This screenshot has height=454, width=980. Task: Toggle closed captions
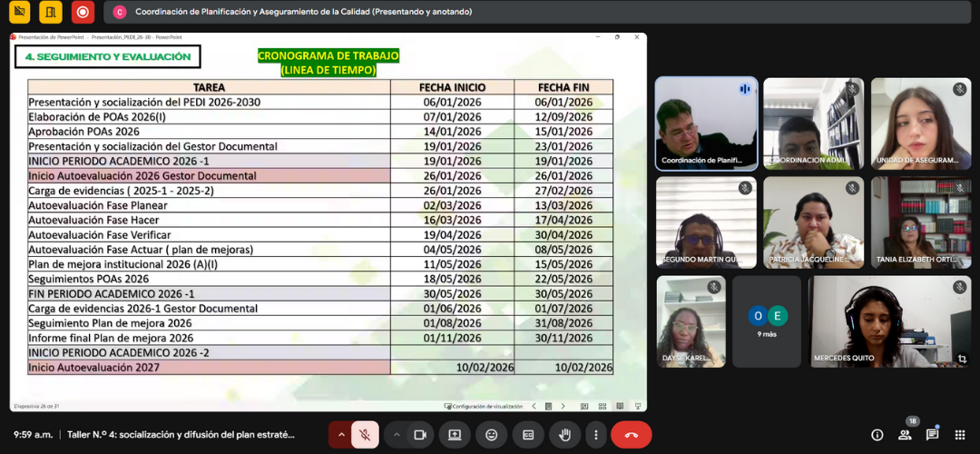coord(528,435)
